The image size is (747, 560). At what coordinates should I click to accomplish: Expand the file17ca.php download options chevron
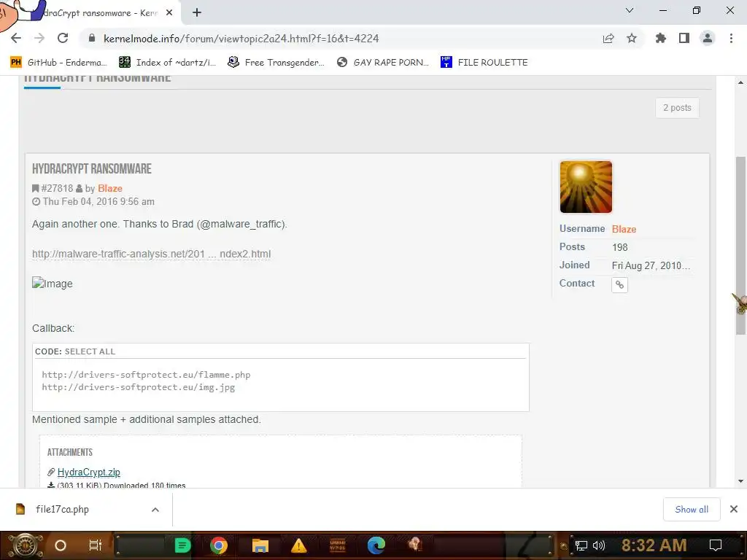point(155,510)
